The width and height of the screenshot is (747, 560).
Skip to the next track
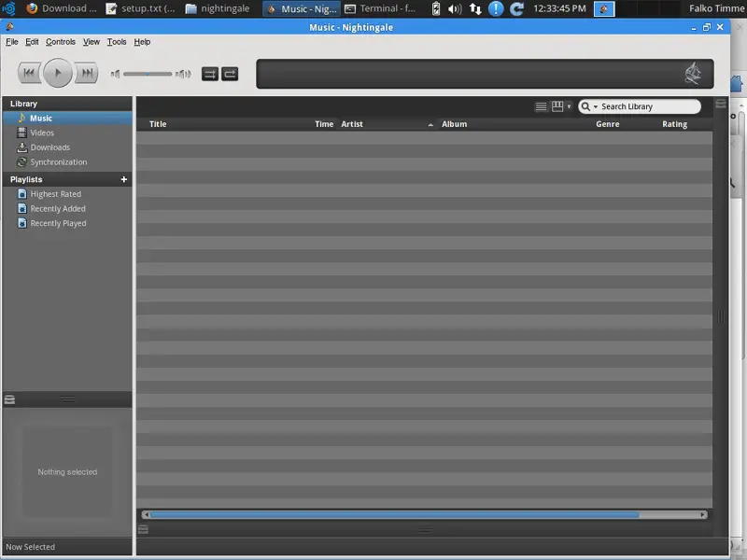(87, 73)
